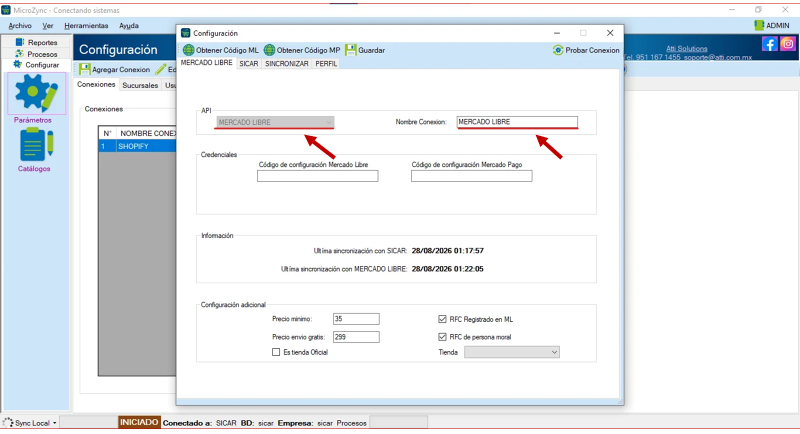
Task: Click the Probar Conexion icon
Action: [x=558, y=50]
